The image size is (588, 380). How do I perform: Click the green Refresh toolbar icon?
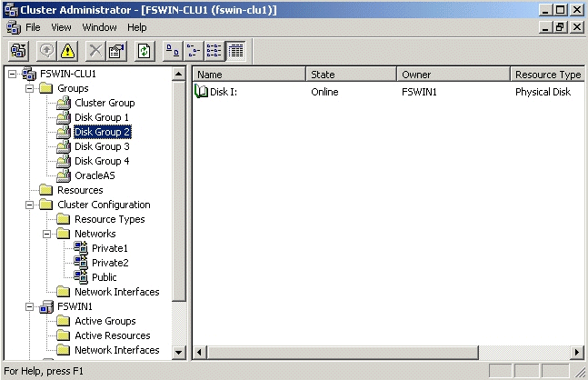click(x=145, y=51)
